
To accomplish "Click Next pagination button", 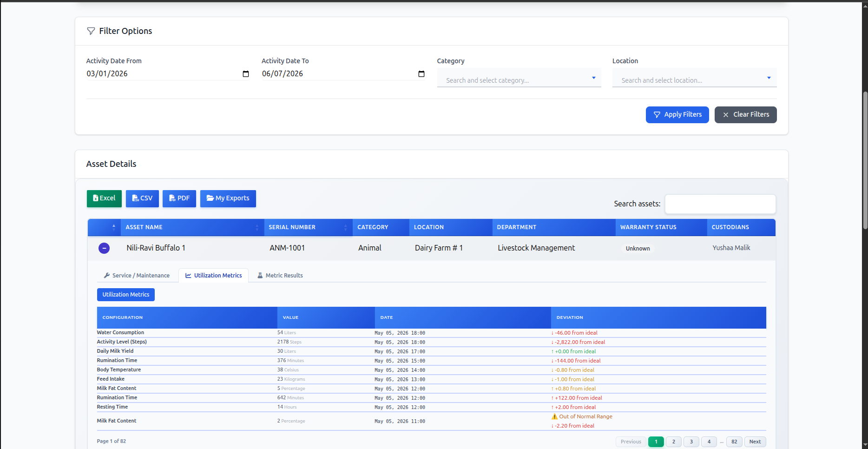I will pos(755,442).
